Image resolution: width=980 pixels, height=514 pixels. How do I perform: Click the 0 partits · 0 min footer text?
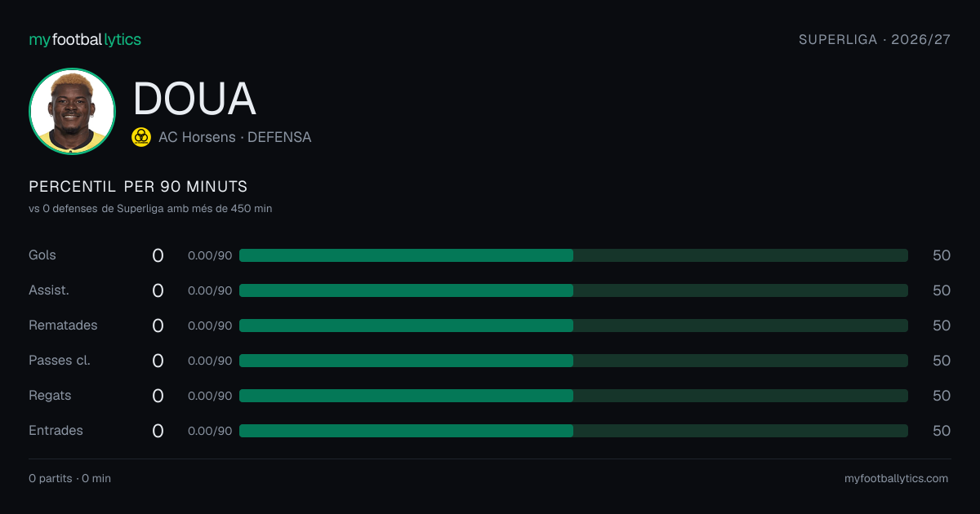pos(69,478)
